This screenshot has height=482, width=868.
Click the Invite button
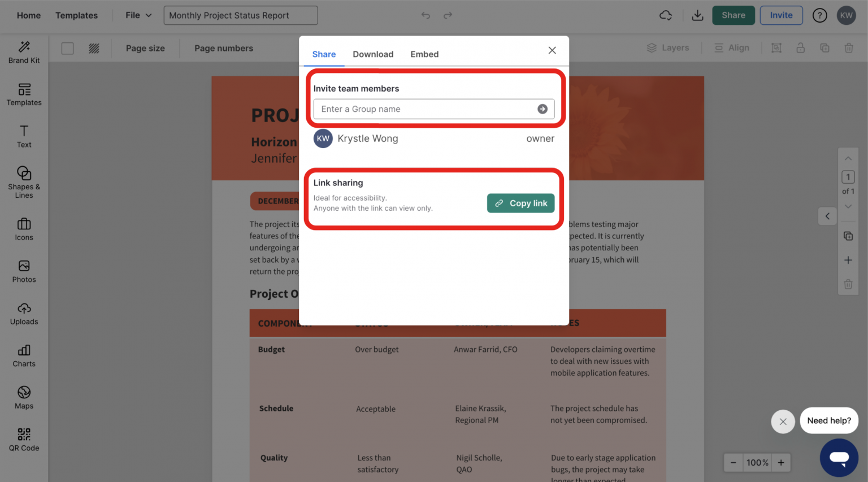point(781,15)
